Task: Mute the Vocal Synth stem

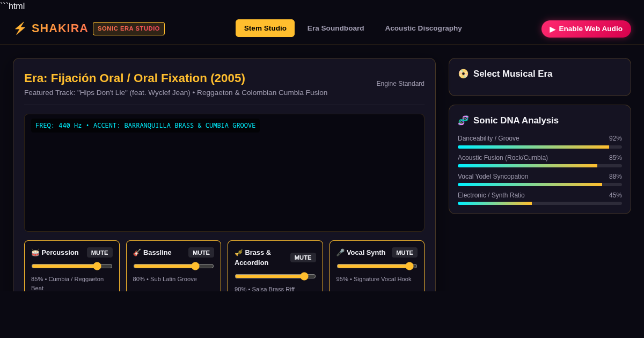Action: [405, 253]
